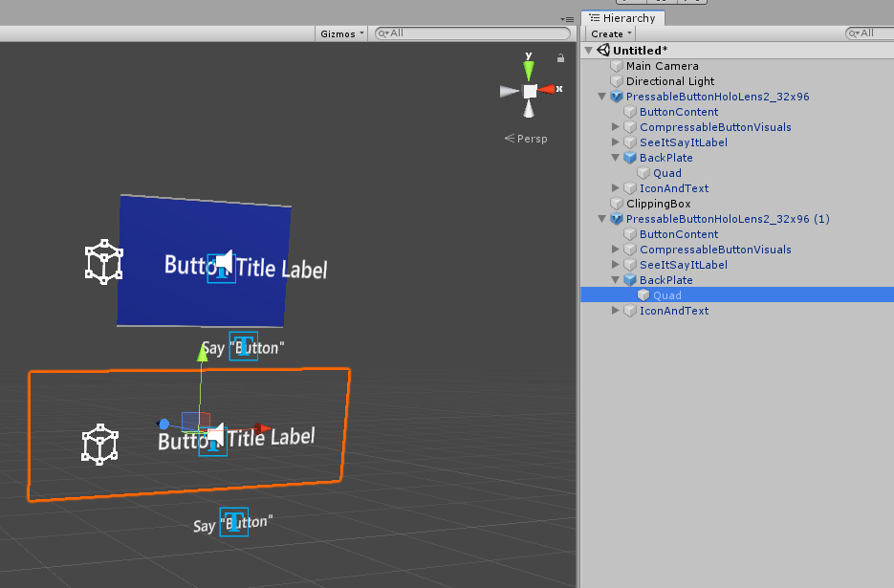This screenshot has width=894, height=588.
Task: Select Directional Light in the hierarchy
Action: 669,81
